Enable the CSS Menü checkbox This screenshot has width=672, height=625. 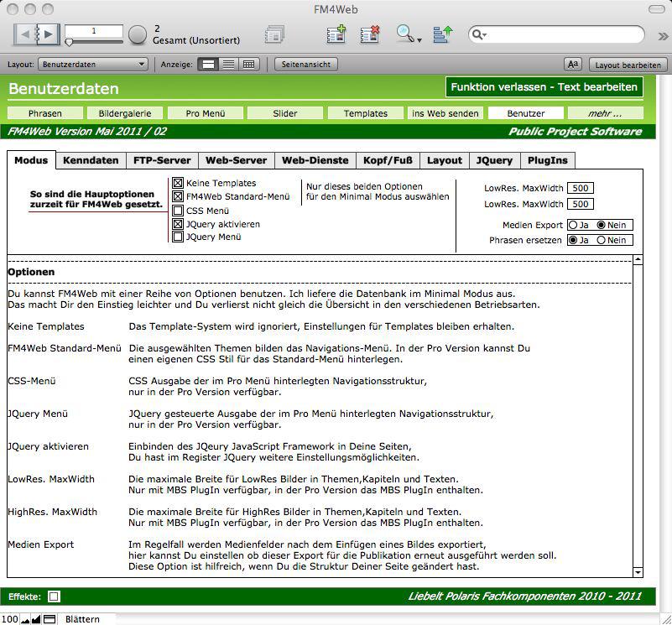pyautogui.click(x=178, y=211)
